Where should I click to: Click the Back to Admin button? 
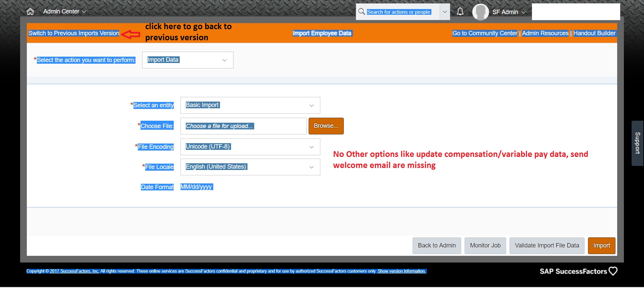[x=437, y=246]
